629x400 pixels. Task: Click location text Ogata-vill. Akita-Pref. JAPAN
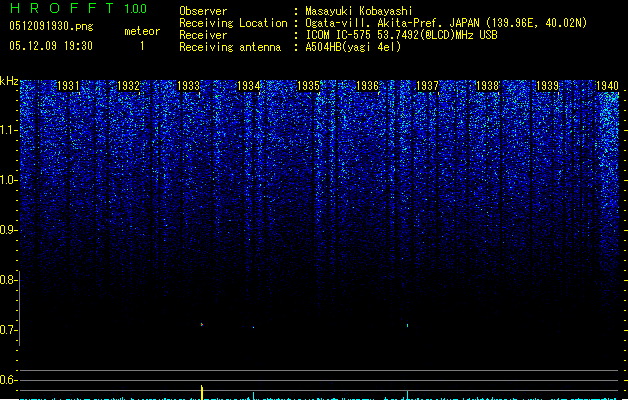392,23
